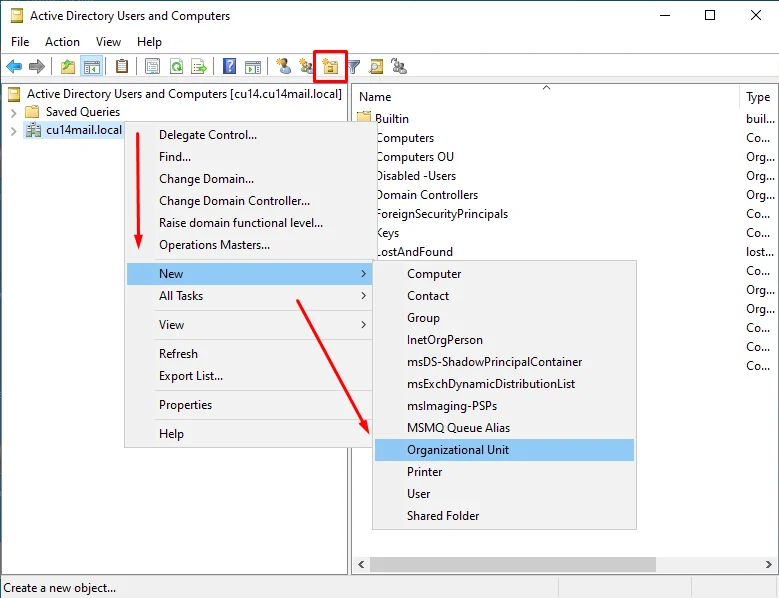This screenshot has height=598, width=779.
Task: Click the title bar application icon
Action: [x=17, y=16]
